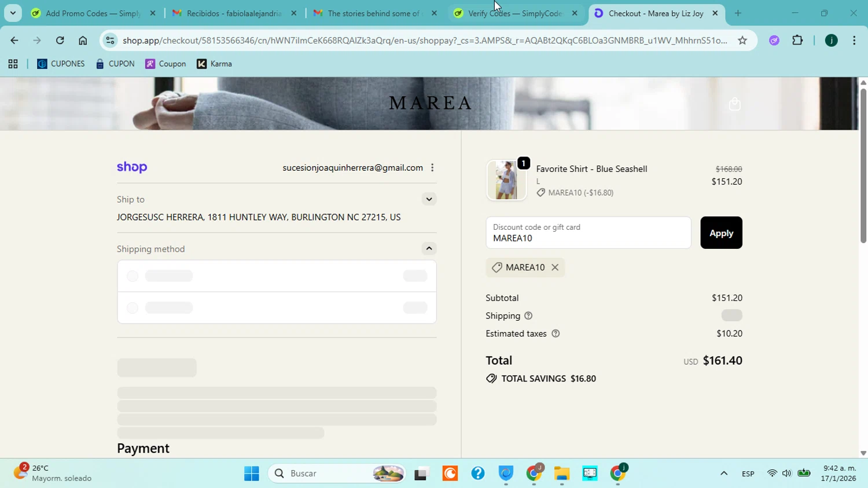Click the taskbar Buscar search box
The width and height of the screenshot is (868, 488).
pyautogui.click(x=337, y=474)
